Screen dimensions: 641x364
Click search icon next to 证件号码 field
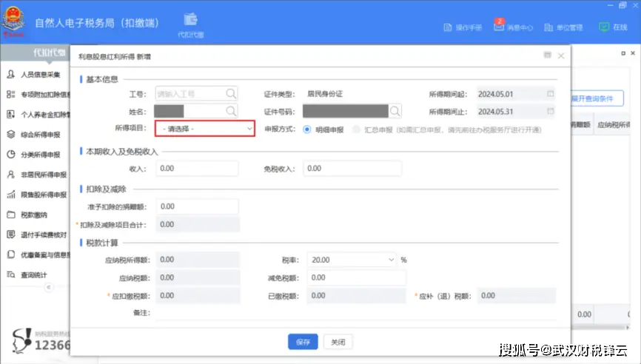(395, 111)
